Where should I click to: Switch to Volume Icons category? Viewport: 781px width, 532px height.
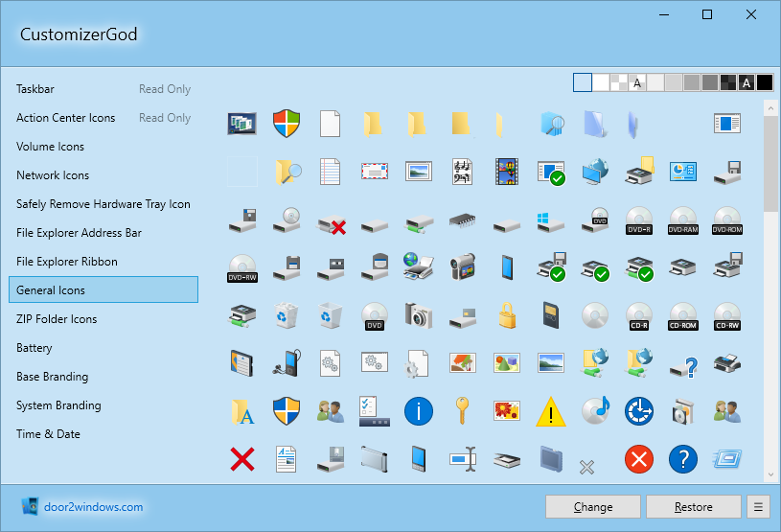coord(103,147)
